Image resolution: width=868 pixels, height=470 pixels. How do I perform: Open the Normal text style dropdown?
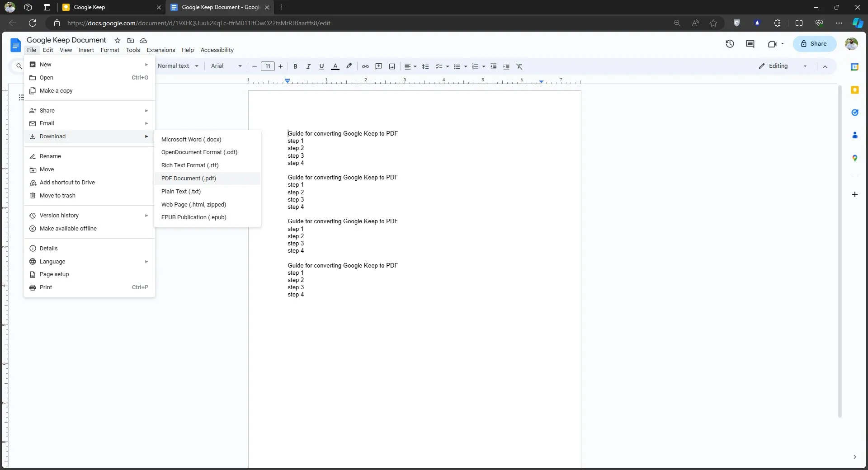(x=178, y=66)
